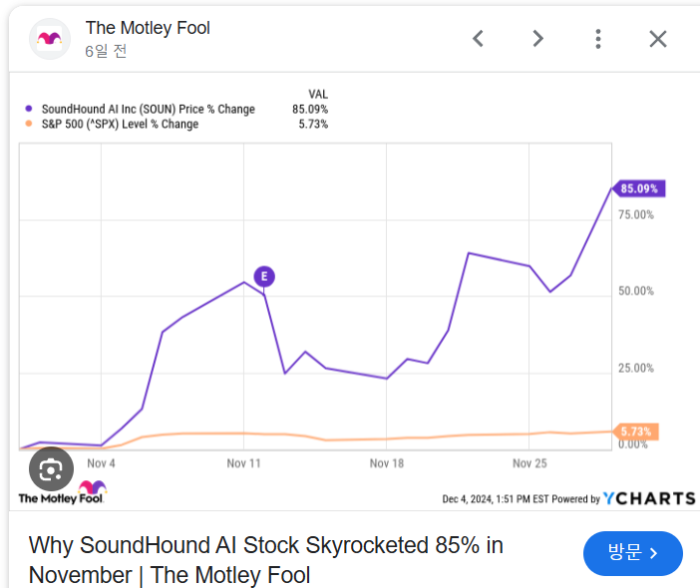
Task: Open The Motley Fool source name link
Action: (148, 28)
